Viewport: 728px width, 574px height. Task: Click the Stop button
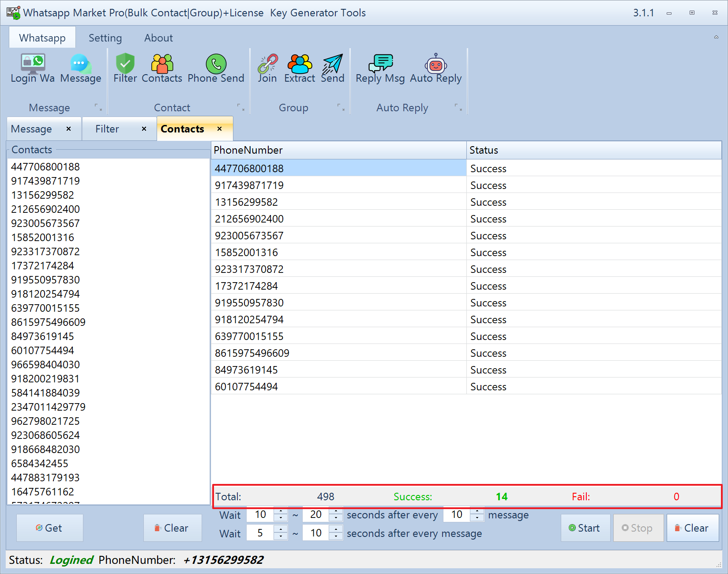point(638,528)
